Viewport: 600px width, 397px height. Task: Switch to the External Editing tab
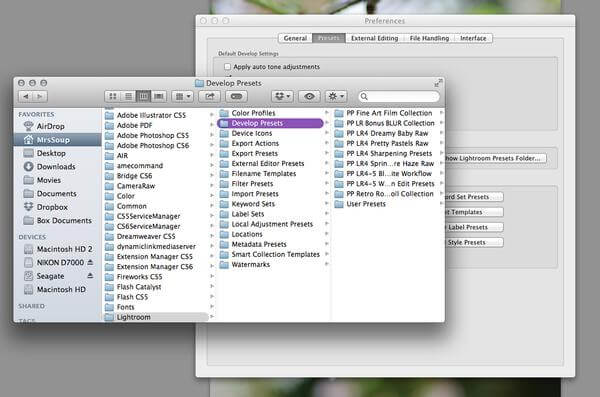[x=375, y=38]
